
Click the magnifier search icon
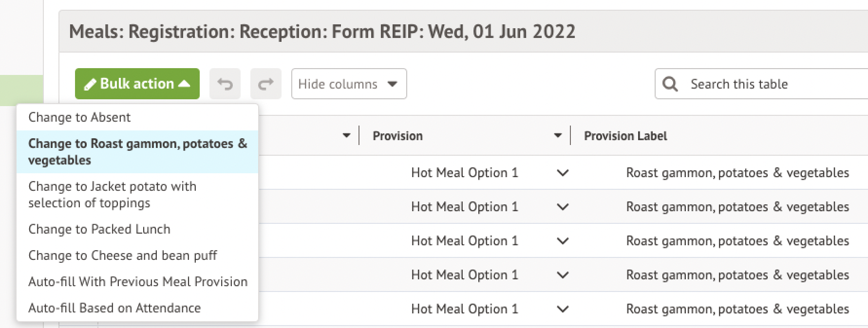point(670,84)
